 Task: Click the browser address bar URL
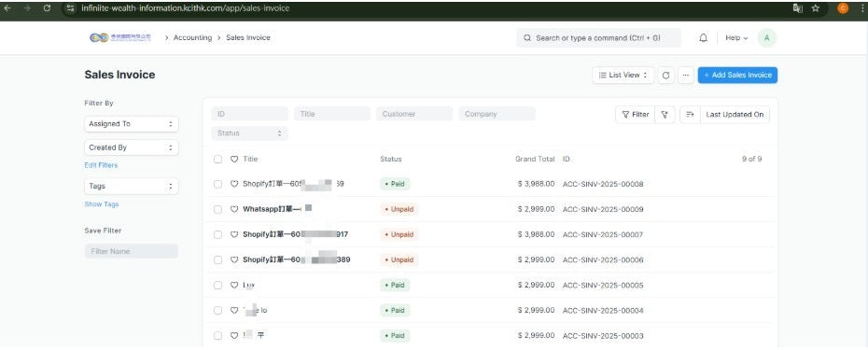[x=185, y=8]
